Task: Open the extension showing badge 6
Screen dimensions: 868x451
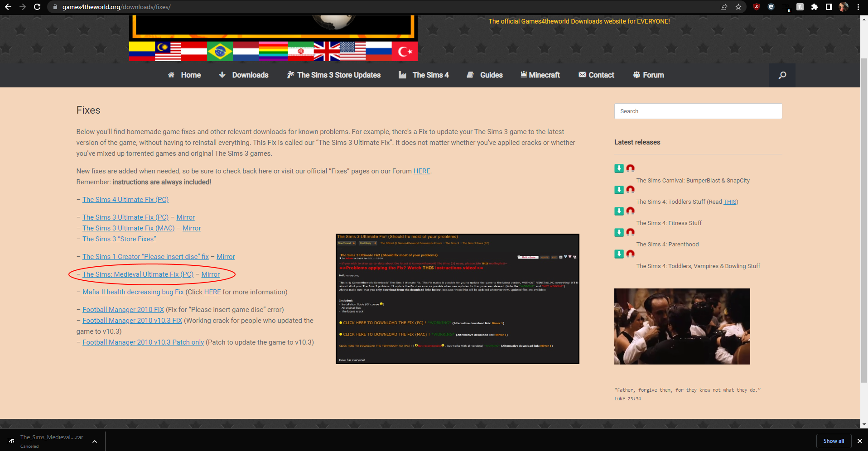Action: pos(786,7)
